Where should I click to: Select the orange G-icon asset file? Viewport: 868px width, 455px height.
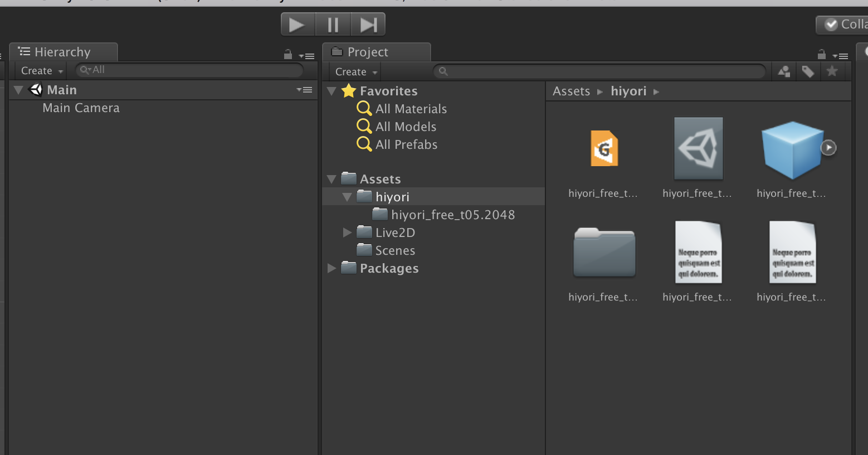pyautogui.click(x=604, y=148)
